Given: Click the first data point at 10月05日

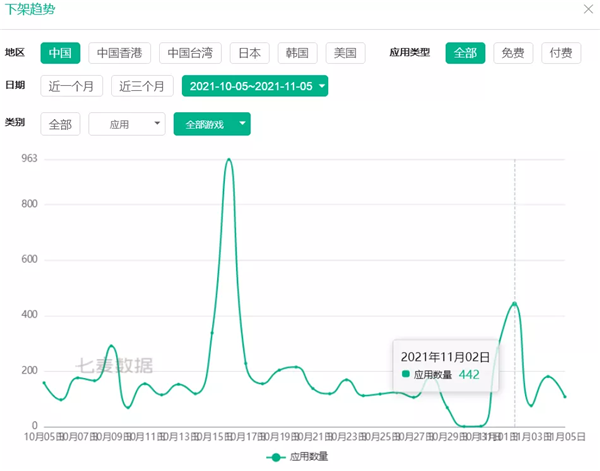Looking at the screenshot, I should click(x=44, y=383).
